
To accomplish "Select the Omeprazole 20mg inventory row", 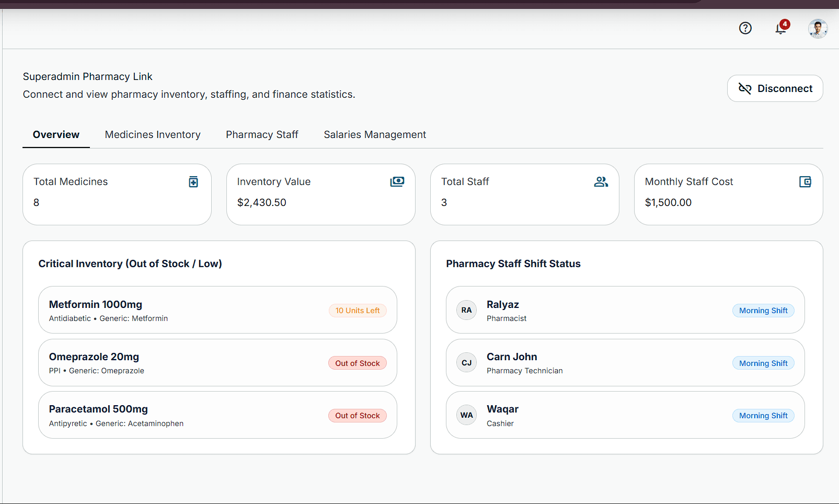I will click(217, 363).
